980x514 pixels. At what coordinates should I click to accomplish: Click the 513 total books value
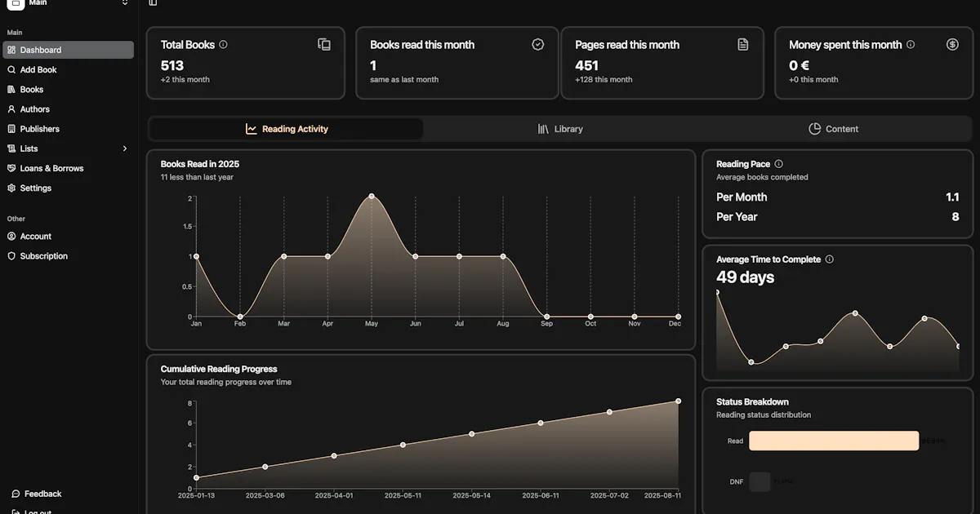click(172, 65)
